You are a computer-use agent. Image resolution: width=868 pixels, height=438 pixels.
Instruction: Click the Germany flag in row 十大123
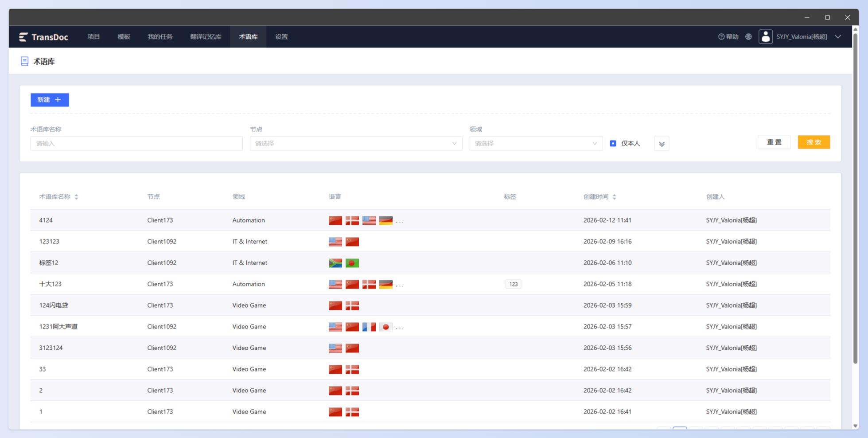coord(386,284)
